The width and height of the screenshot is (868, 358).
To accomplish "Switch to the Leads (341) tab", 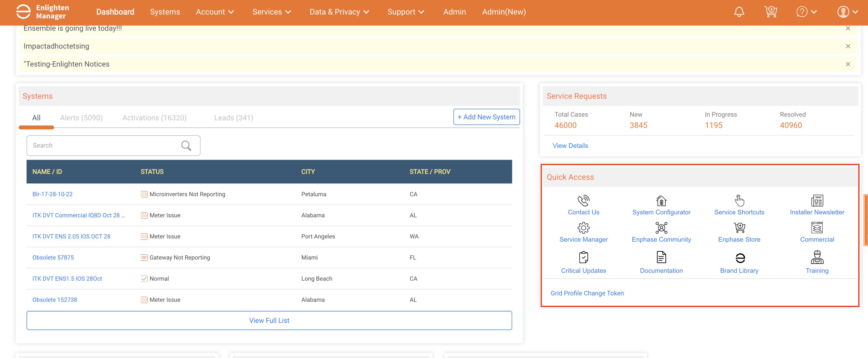I will point(233,118).
